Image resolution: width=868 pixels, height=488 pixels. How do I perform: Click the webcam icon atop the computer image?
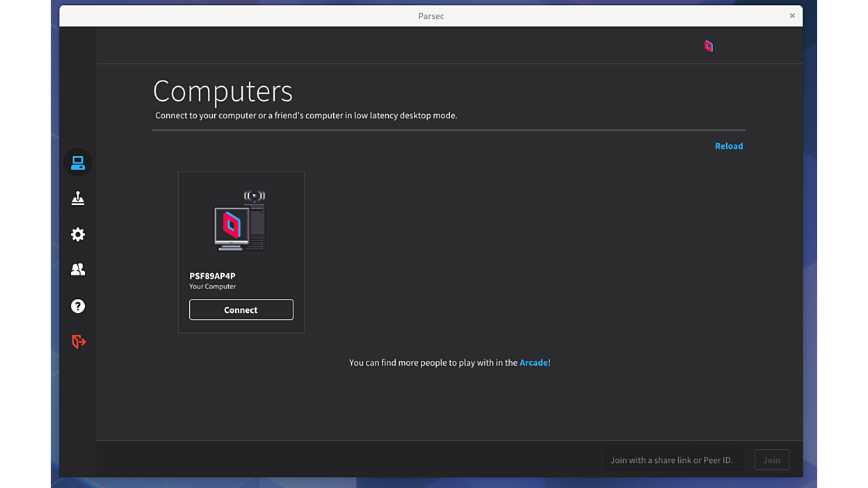coord(255,196)
